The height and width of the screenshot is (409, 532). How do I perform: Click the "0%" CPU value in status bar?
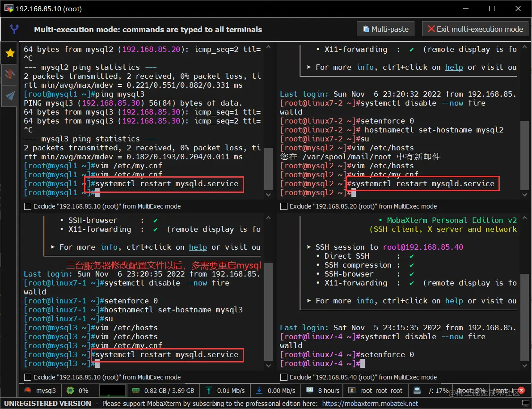84,391
